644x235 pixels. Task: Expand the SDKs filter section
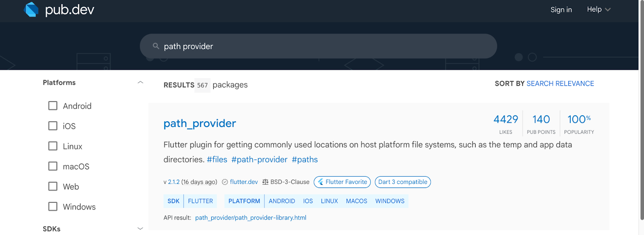tap(140, 229)
